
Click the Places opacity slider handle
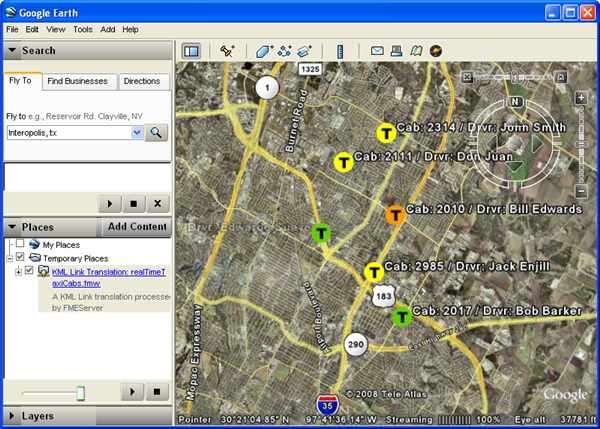80,393
